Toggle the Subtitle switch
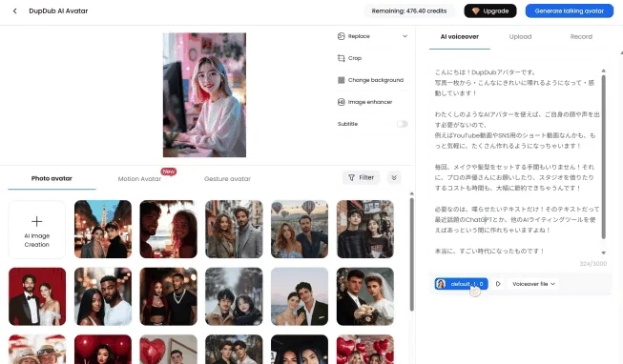Viewport: 623px width, 364px height. click(x=402, y=124)
